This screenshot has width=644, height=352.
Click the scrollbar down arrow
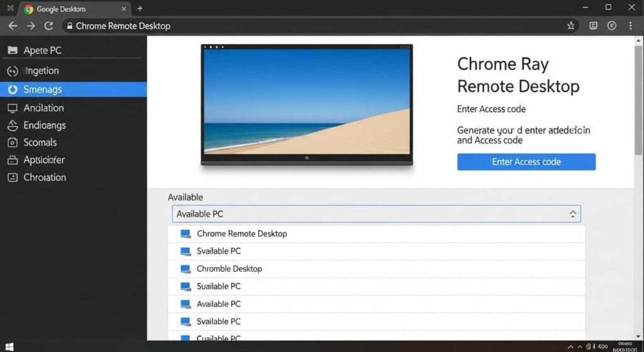[x=638, y=336]
